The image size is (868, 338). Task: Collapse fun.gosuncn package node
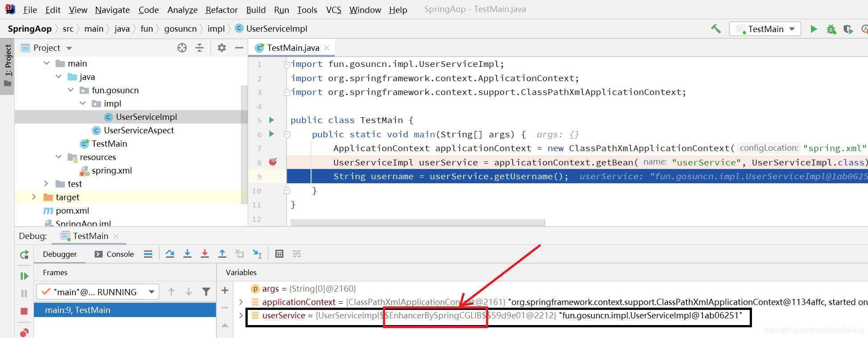click(71, 90)
